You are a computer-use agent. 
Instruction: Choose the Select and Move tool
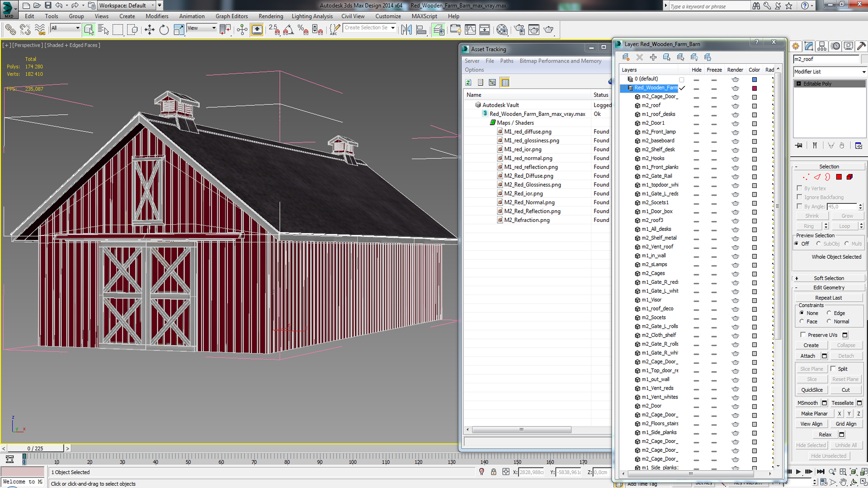coord(149,30)
